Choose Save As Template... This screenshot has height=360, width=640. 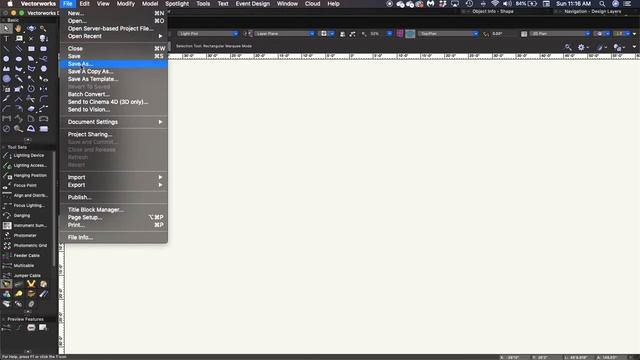click(113, 79)
